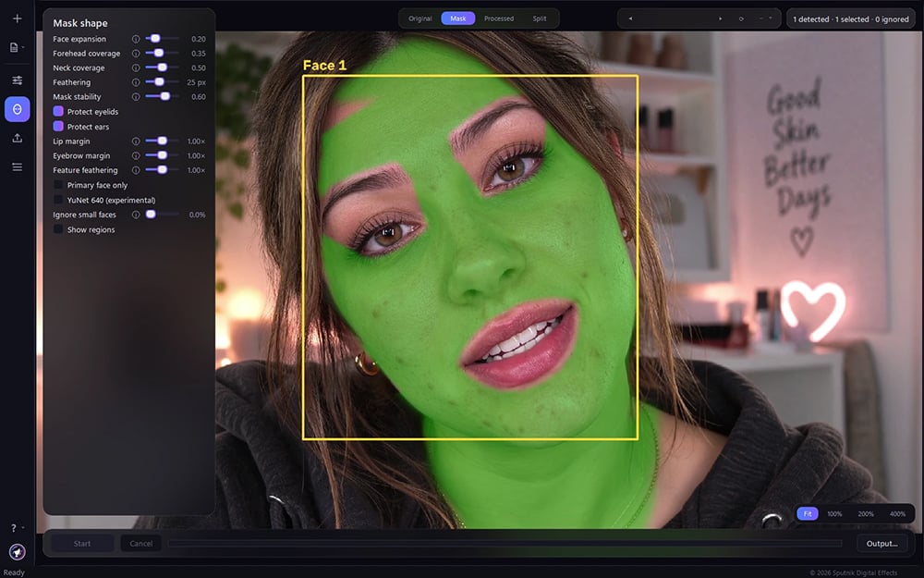Click the Output... button
The height and width of the screenshot is (578, 924).
(881, 544)
